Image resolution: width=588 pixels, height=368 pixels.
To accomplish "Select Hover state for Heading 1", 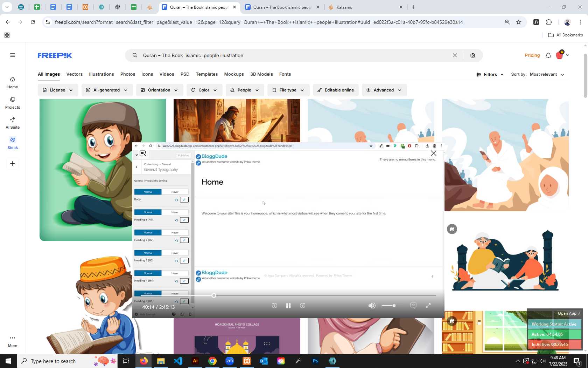I will point(175,212).
